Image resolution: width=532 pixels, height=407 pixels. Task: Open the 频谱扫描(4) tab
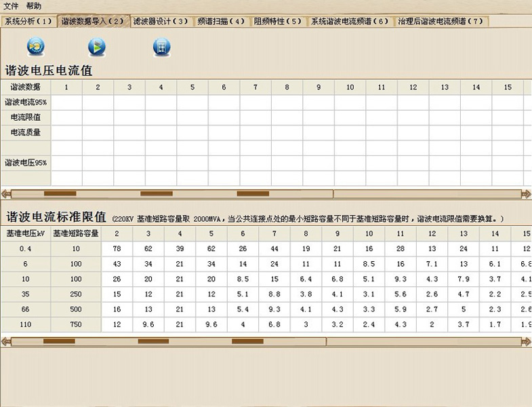tap(222, 21)
